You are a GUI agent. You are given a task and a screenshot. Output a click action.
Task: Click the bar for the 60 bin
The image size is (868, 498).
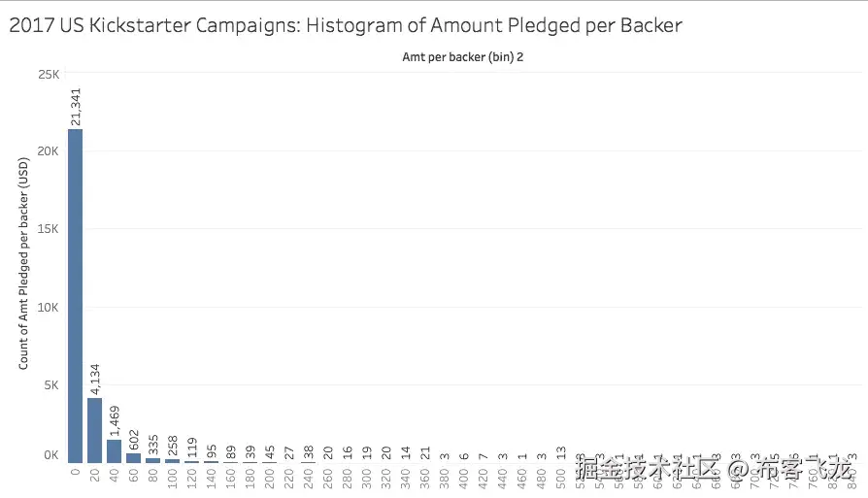pyautogui.click(x=133, y=458)
